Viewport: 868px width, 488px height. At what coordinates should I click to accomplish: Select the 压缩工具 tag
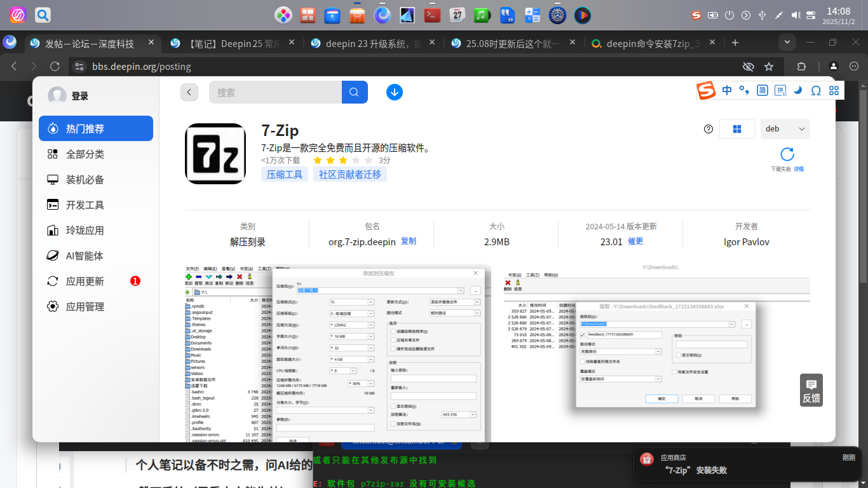pos(285,174)
